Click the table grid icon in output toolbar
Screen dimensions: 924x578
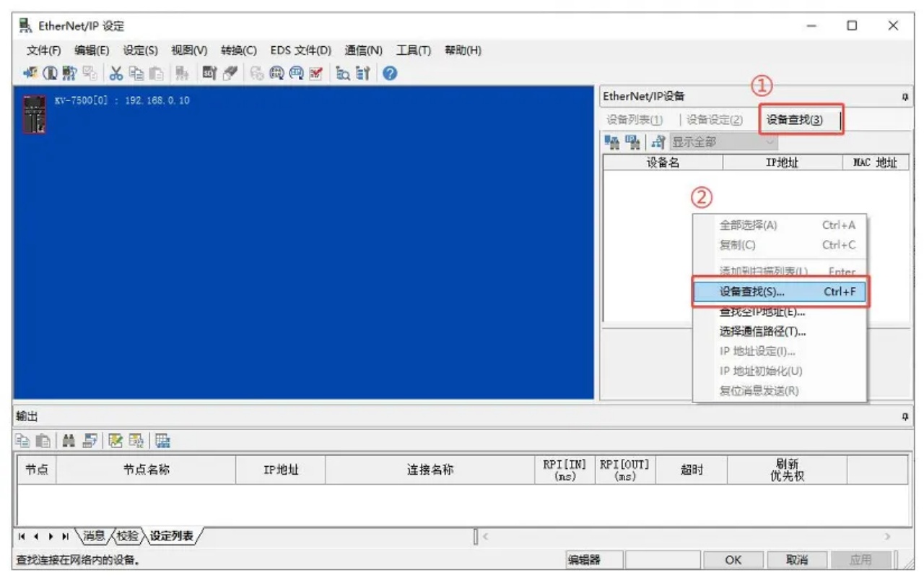point(162,440)
